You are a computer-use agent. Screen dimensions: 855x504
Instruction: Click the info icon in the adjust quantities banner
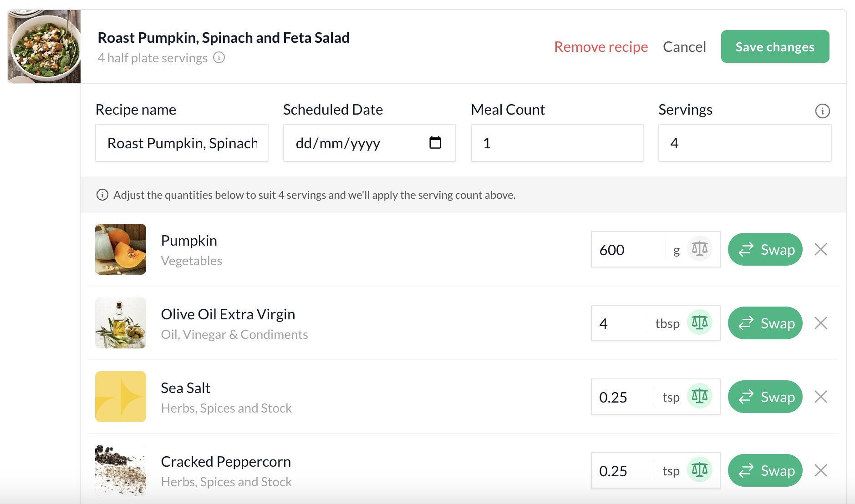102,195
